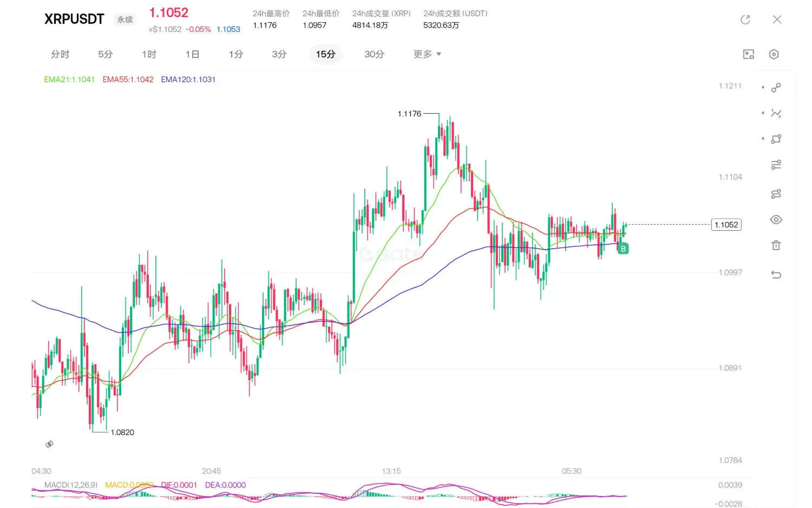Select the active 15分 timeframe tab

coord(326,54)
